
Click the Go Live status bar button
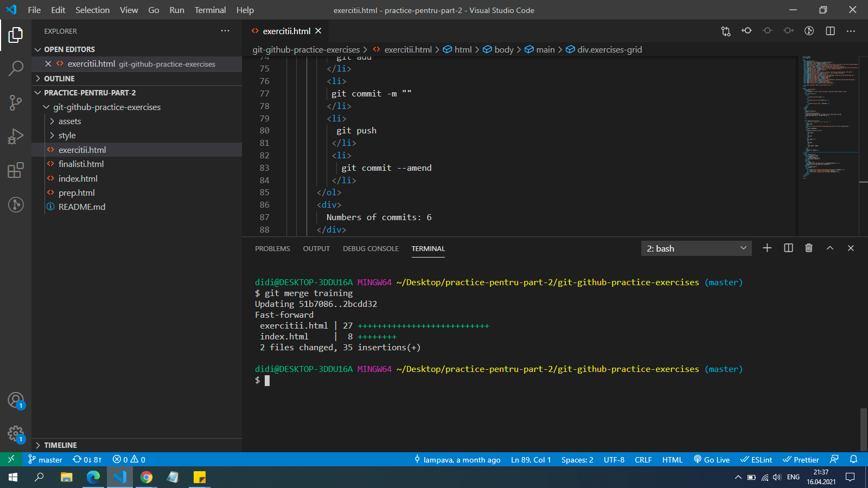coord(712,460)
